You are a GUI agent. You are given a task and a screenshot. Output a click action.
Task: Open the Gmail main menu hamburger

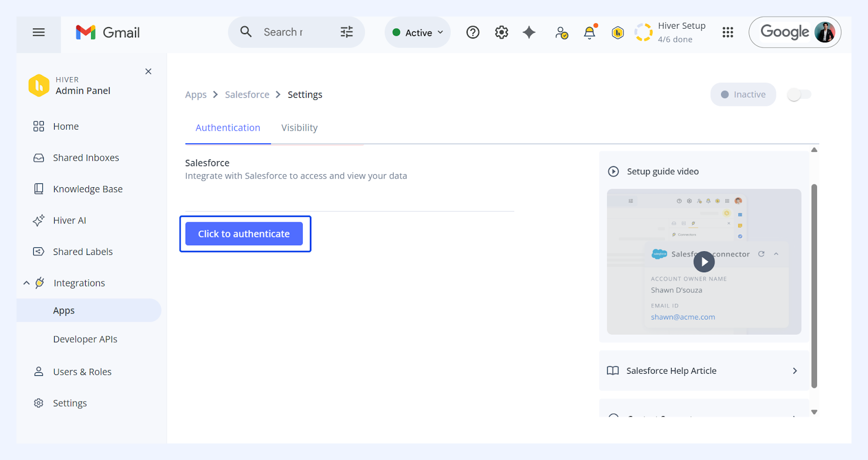39,33
